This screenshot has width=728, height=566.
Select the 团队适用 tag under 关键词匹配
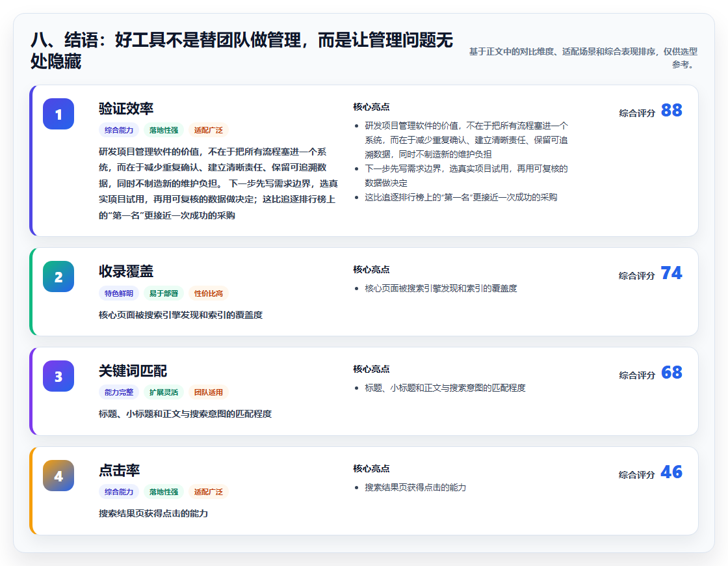click(x=209, y=392)
